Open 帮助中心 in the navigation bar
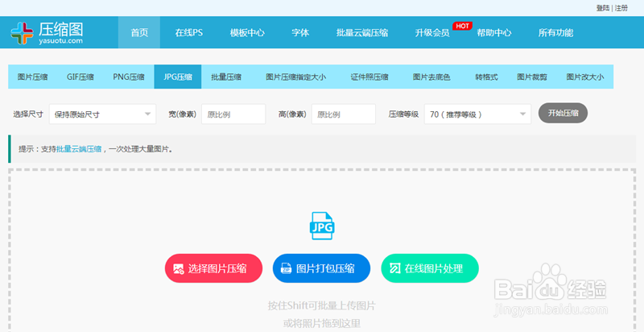Screen dimensions: 644x332 (x=493, y=33)
